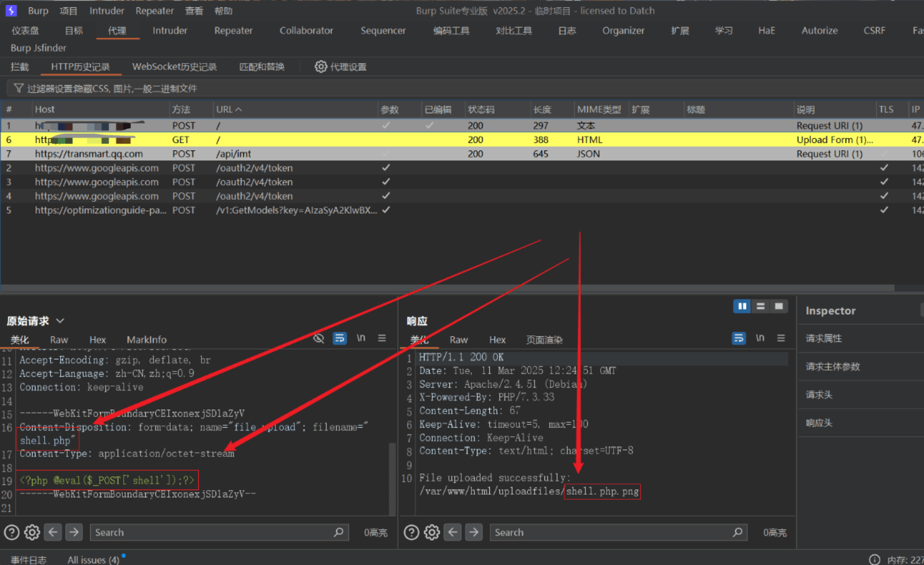Switch to Sequencer tab
The width and height of the screenshot is (924, 565).
(x=383, y=30)
